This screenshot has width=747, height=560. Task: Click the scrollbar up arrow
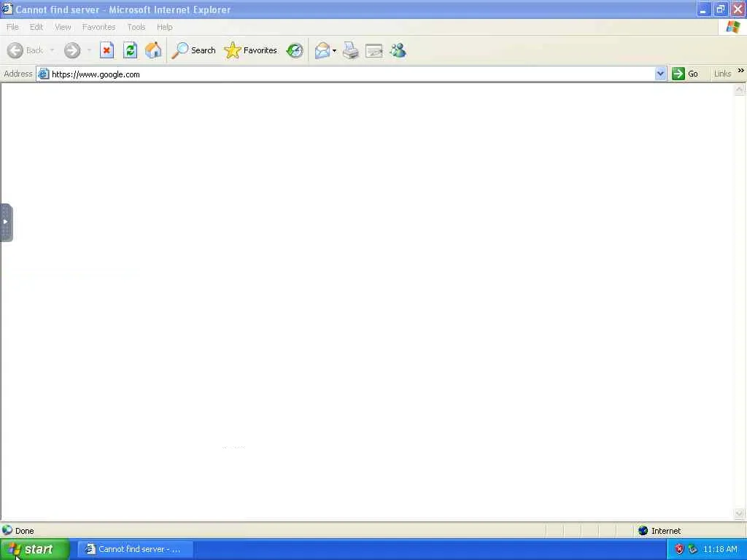tap(740, 90)
